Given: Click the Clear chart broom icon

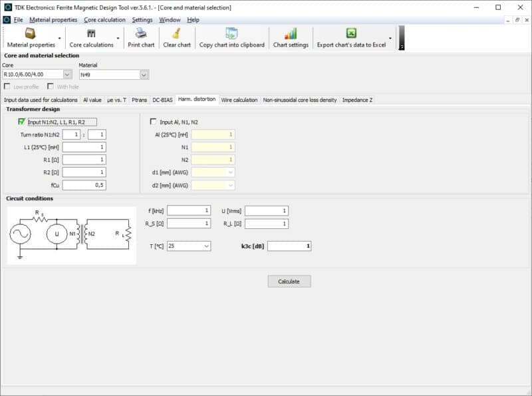Looking at the screenshot, I should (176, 33).
